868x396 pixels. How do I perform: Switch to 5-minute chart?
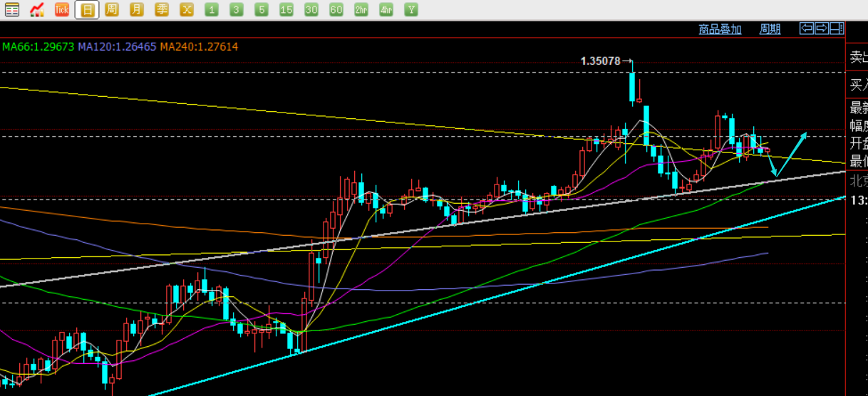click(x=262, y=10)
